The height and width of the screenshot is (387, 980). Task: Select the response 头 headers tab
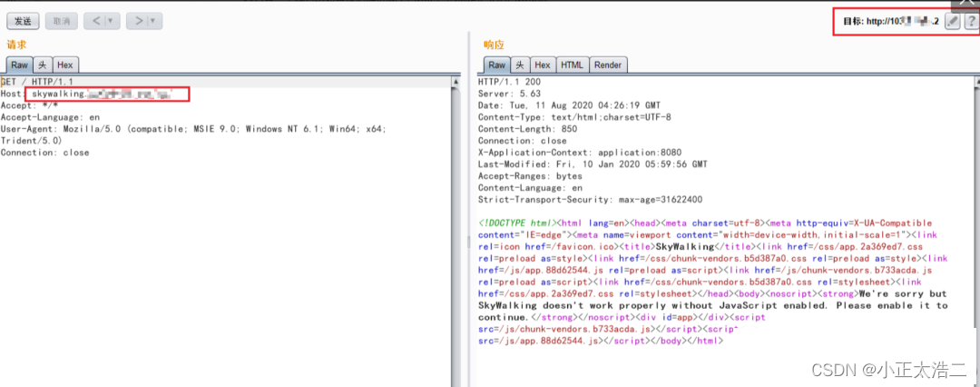pyautogui.click(x=520, y=64)
